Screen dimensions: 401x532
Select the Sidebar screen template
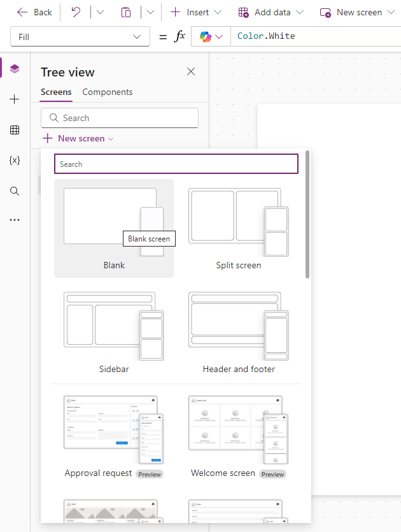pos(114,332)
